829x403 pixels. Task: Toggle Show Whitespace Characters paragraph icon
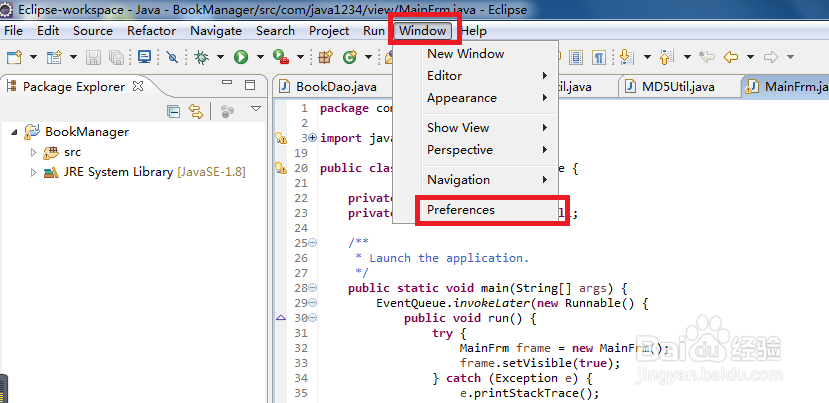click(x=598, y=57)
